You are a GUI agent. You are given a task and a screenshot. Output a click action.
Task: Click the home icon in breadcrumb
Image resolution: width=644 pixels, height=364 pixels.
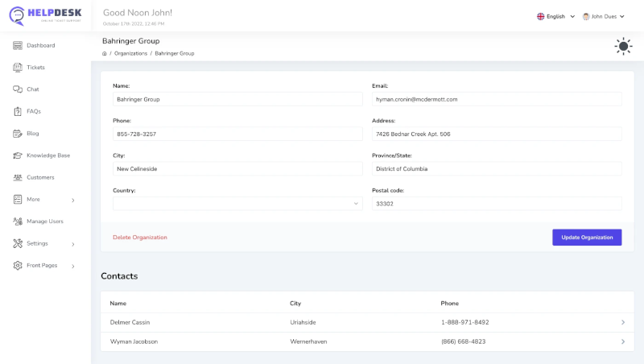(x=105, y=53)
